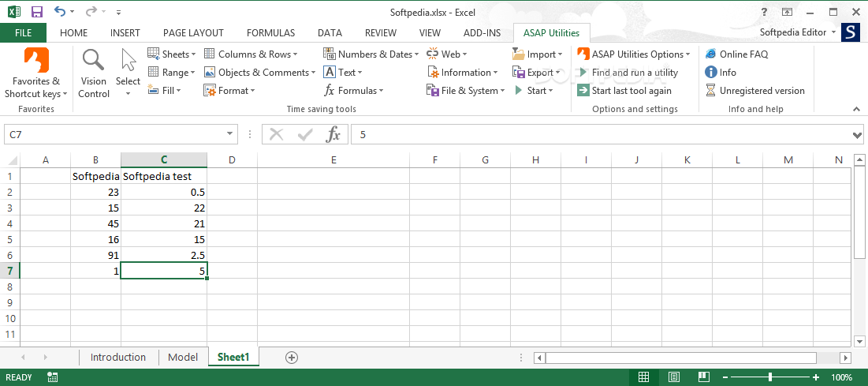Click the Insert Function fx button
Viewport: 868px width, 386px height.
333,134
